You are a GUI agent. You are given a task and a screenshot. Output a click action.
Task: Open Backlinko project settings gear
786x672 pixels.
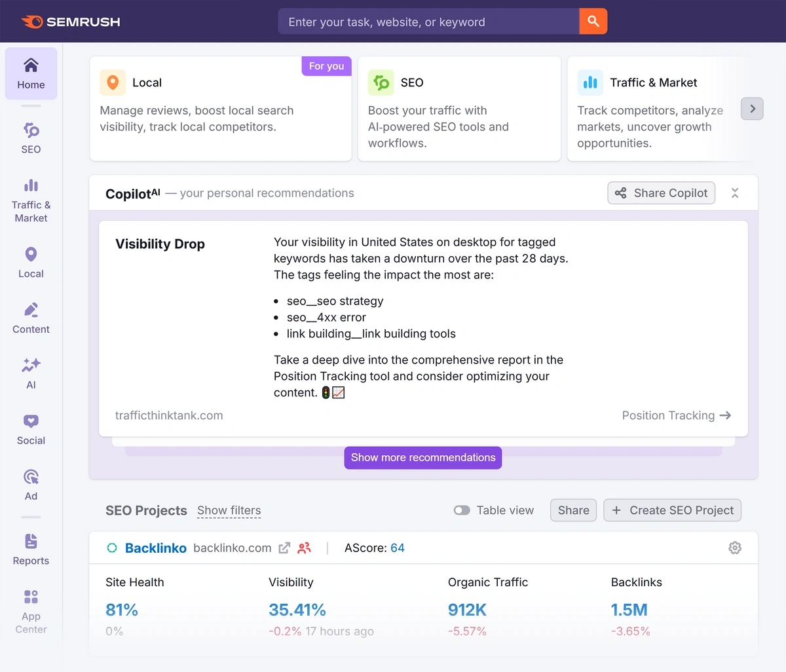(x=735, y=548)
